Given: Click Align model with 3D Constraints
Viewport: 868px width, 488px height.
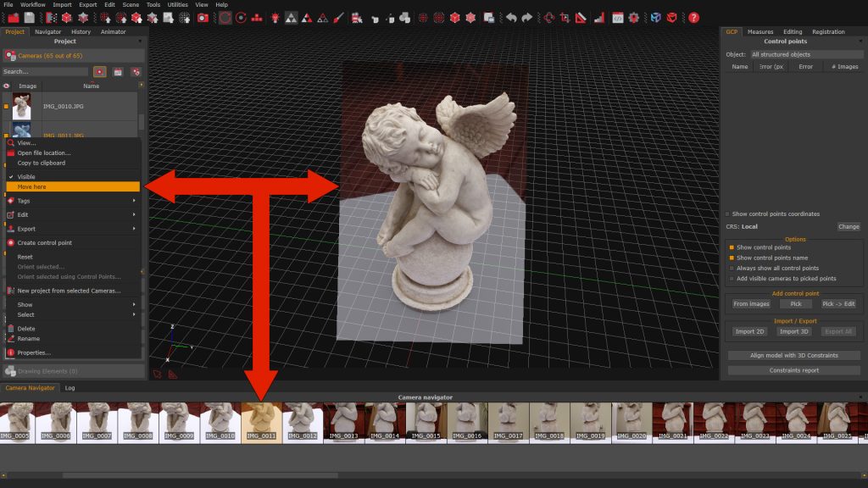Looking at the screenshot, I should tap(793, 355).
